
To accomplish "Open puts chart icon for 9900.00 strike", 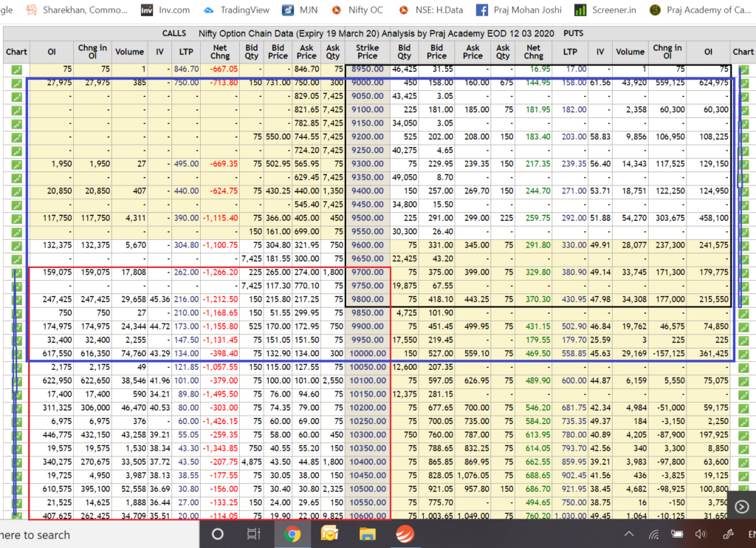I will [x=743, y=327].
